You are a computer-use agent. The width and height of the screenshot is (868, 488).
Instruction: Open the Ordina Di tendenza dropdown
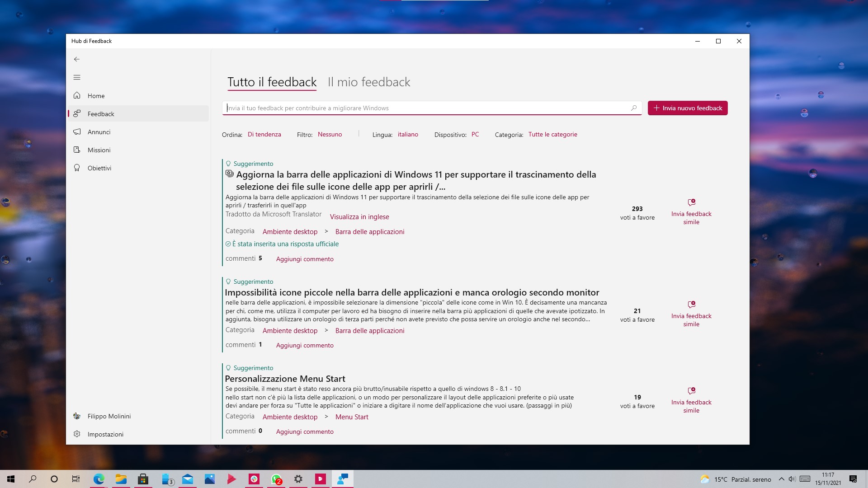coord(264,134)
